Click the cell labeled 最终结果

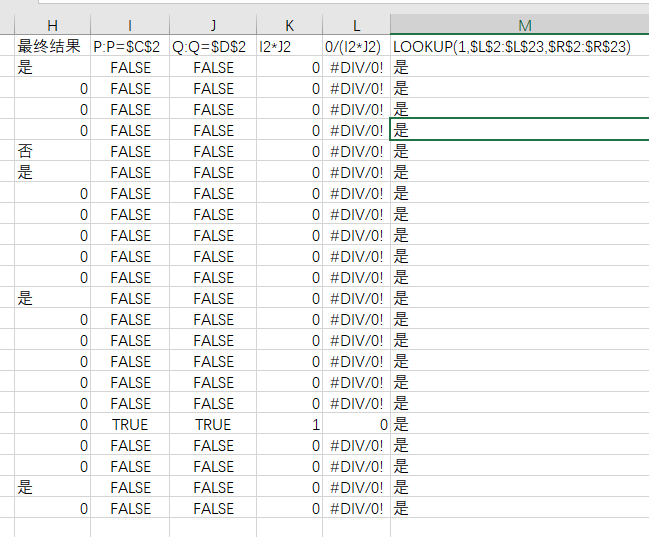(x=52, y=46)
